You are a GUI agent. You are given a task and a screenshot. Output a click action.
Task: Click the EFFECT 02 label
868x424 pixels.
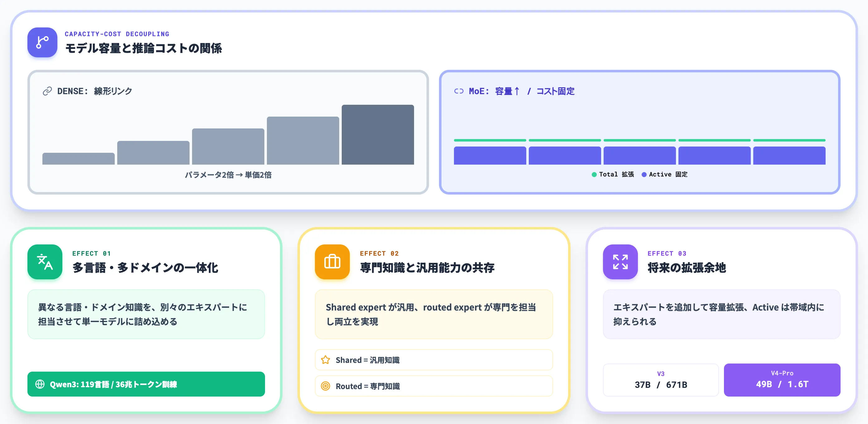click(379, 253)
